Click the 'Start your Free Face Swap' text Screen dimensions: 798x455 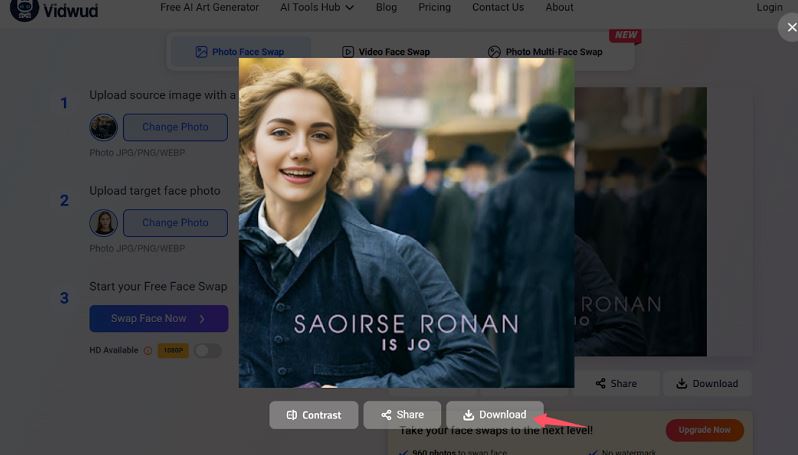click(158, 287)
